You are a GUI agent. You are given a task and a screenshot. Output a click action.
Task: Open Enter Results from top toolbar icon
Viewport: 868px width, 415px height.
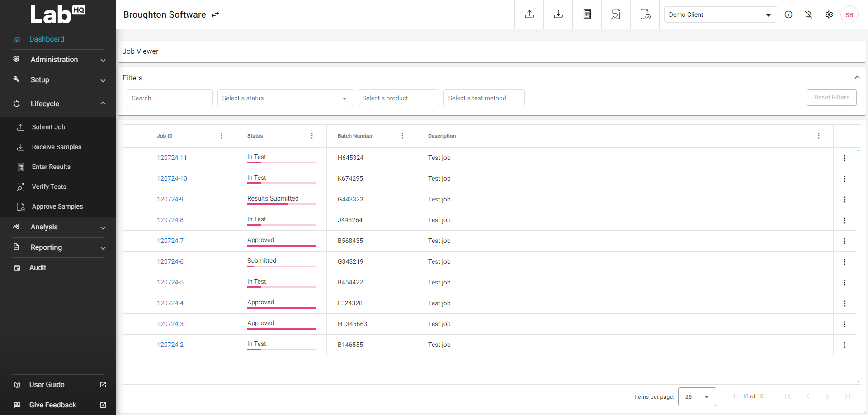(587, 14)
